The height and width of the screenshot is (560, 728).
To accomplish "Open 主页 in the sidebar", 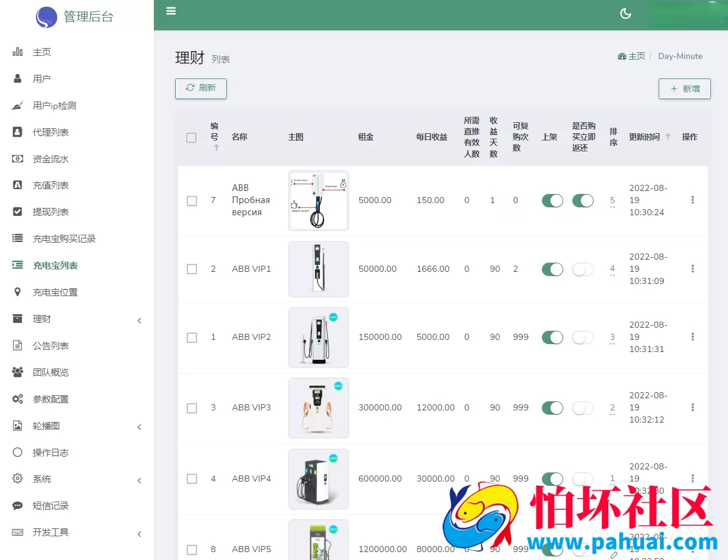I will [42, 52].
